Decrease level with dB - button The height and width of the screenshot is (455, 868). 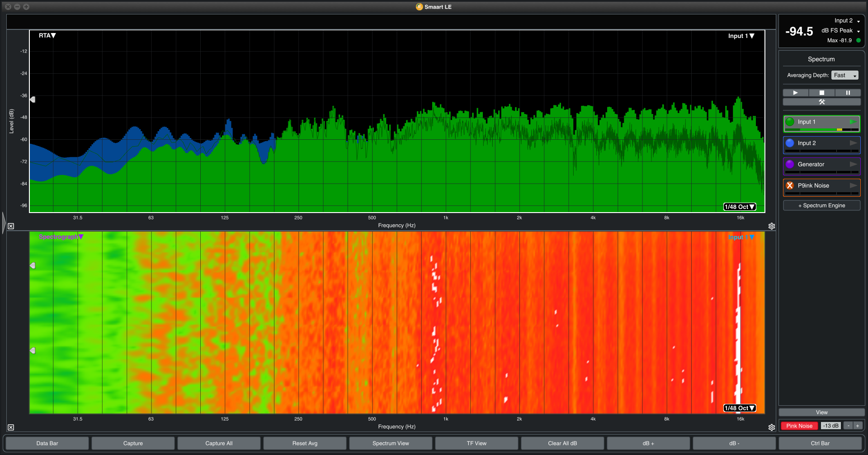(734, 443)
